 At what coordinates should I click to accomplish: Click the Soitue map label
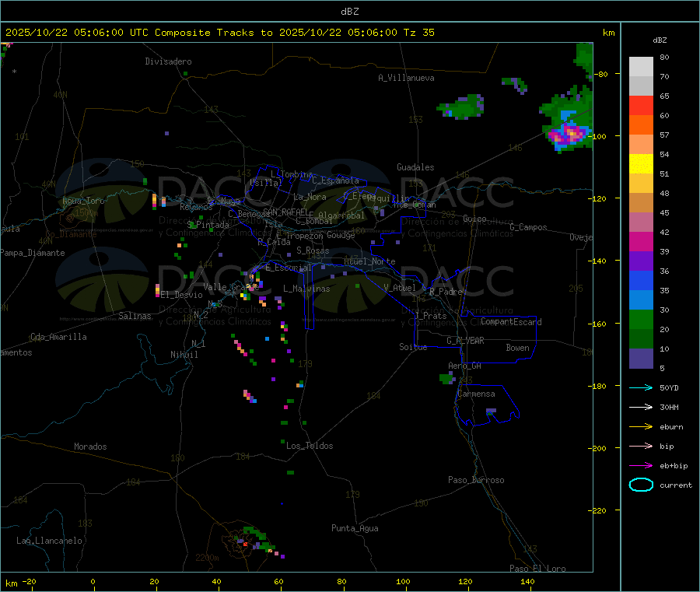click(413, 347)
